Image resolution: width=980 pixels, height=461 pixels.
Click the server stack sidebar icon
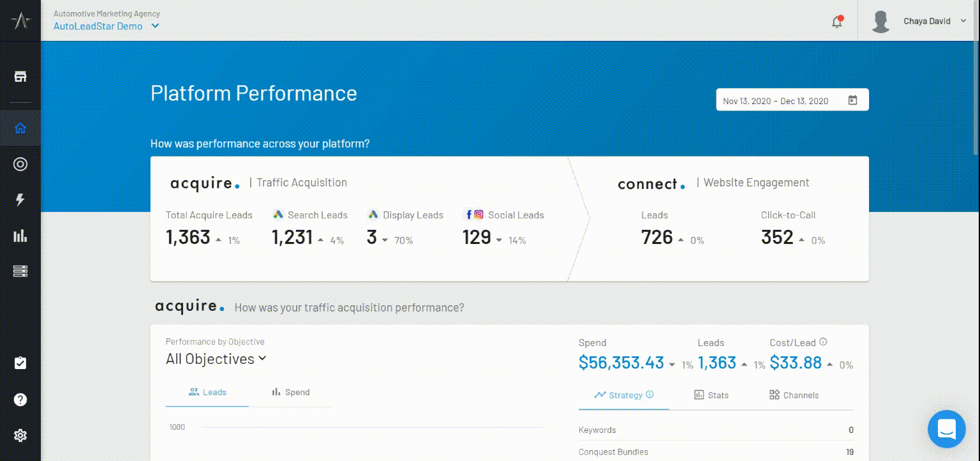(x=20, y=271)
